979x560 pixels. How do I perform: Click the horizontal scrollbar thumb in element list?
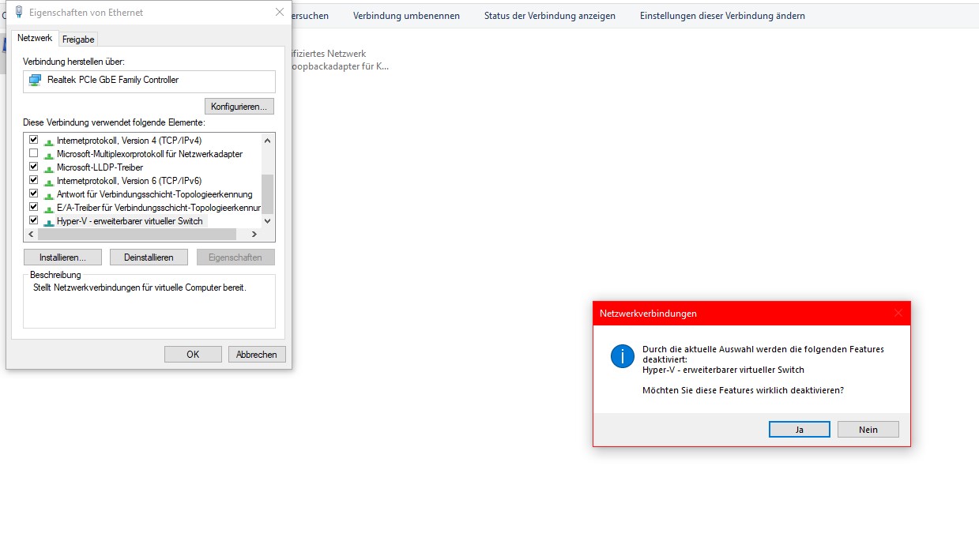click(137, 235)
